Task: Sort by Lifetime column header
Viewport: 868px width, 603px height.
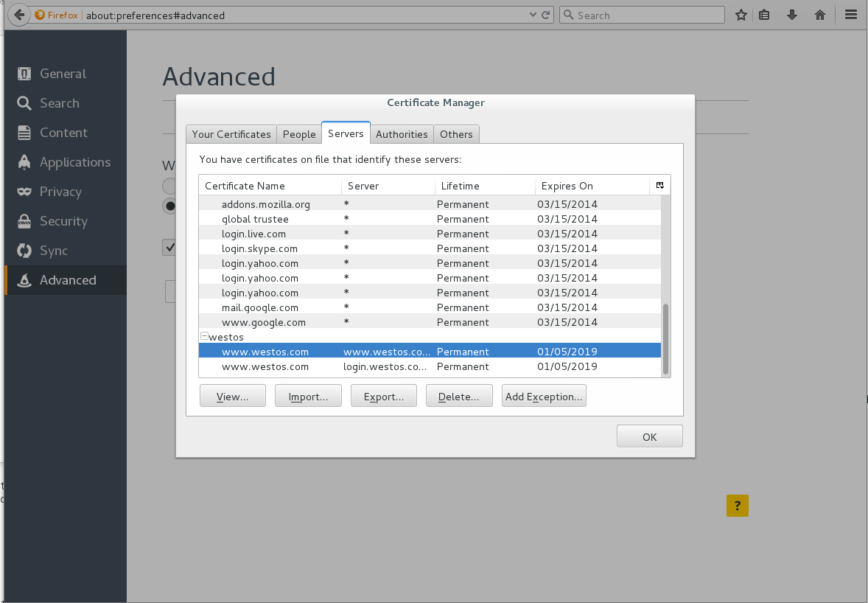Action: tap(485, 186)
